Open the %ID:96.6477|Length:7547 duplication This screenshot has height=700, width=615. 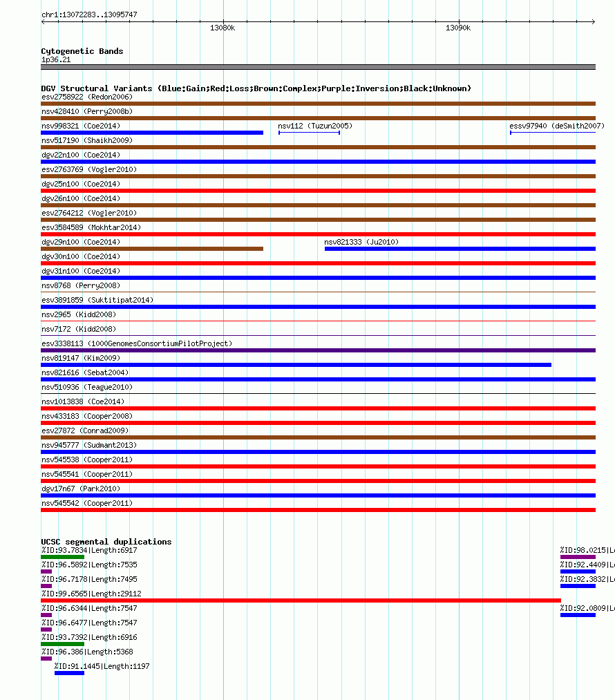[x=89, y=623]
